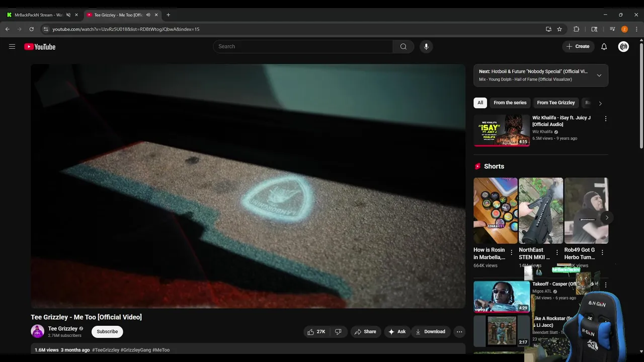Screen dimensions: 644x362
Task: Click the Tee Grizzley channel avatar
Action: pos(38,331)
